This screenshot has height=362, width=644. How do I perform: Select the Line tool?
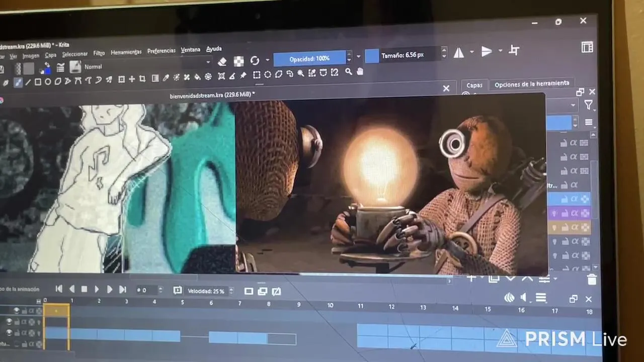point(28,82)
